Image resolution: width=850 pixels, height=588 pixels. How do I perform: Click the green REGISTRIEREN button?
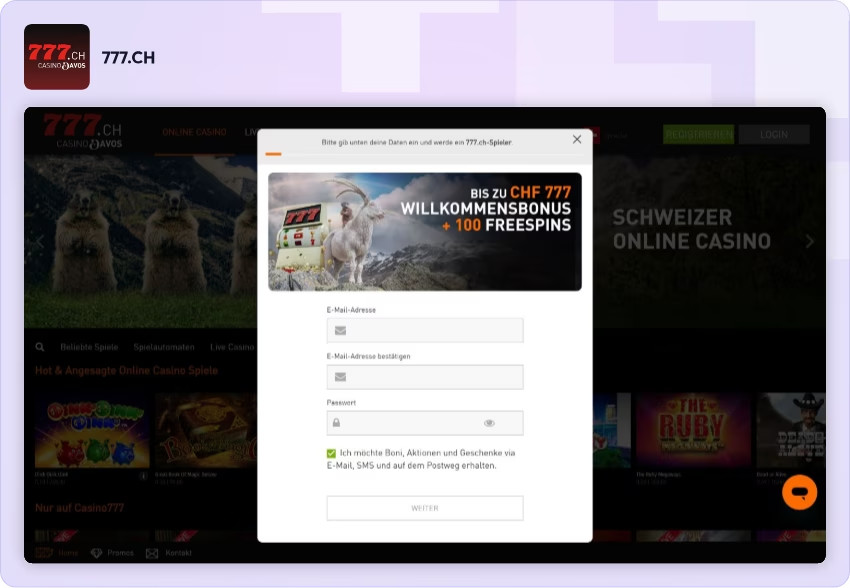tap(698, 134)
